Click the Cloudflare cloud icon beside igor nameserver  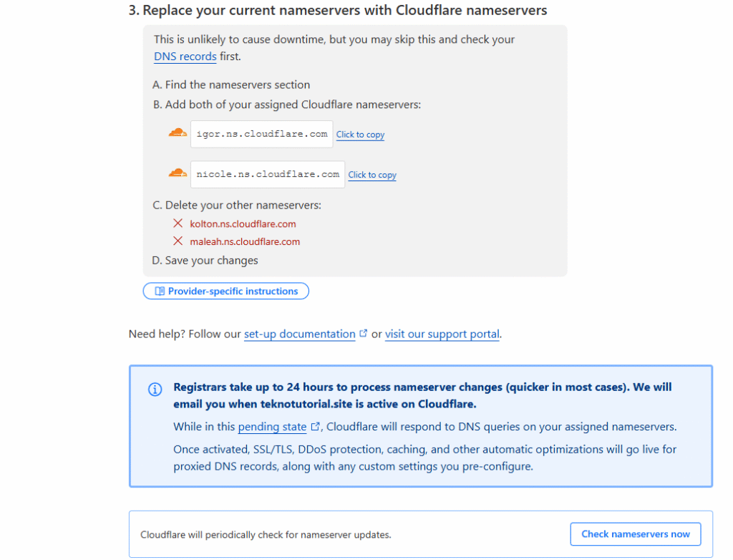click(178, 133)
